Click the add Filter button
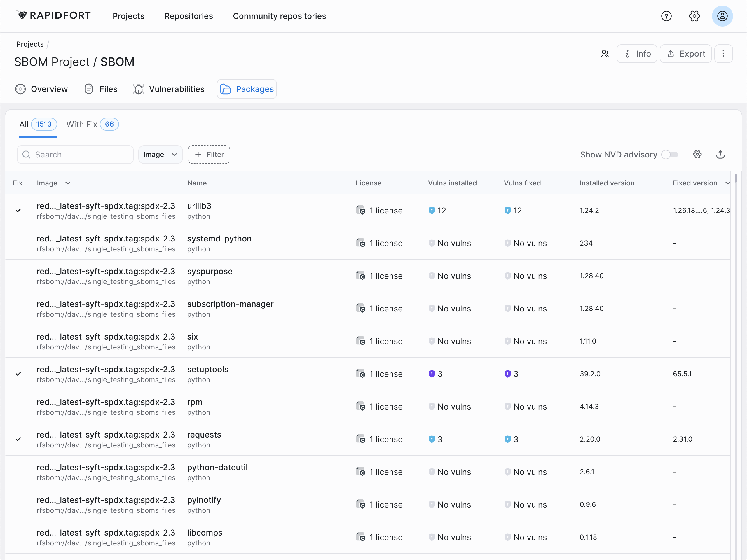The width and height of the screenshot is (747, 560). (x=209, y=154)
